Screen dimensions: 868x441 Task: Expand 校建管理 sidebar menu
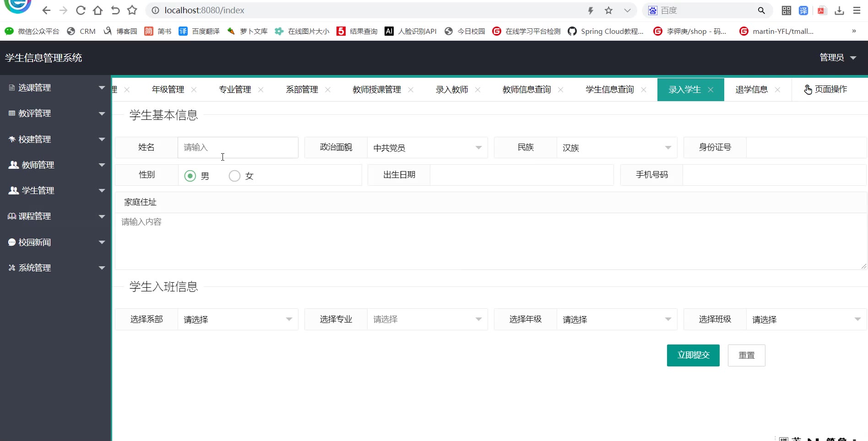coord(56,139)
